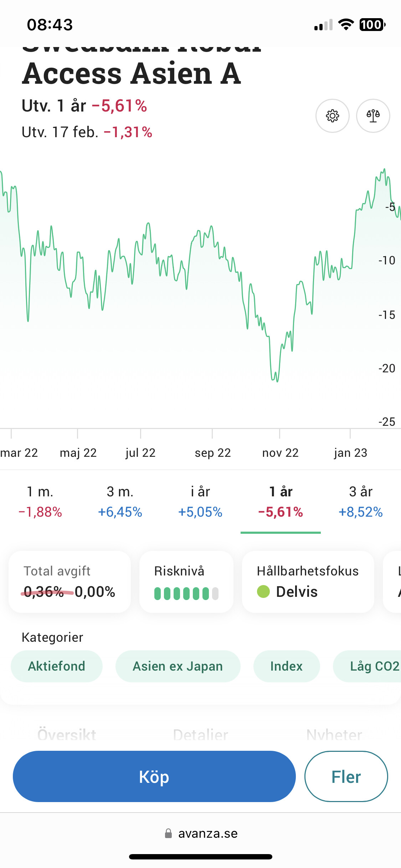Tap the Index category chip
This screenshot has height=868, width=401.
(x=286, y=666)
